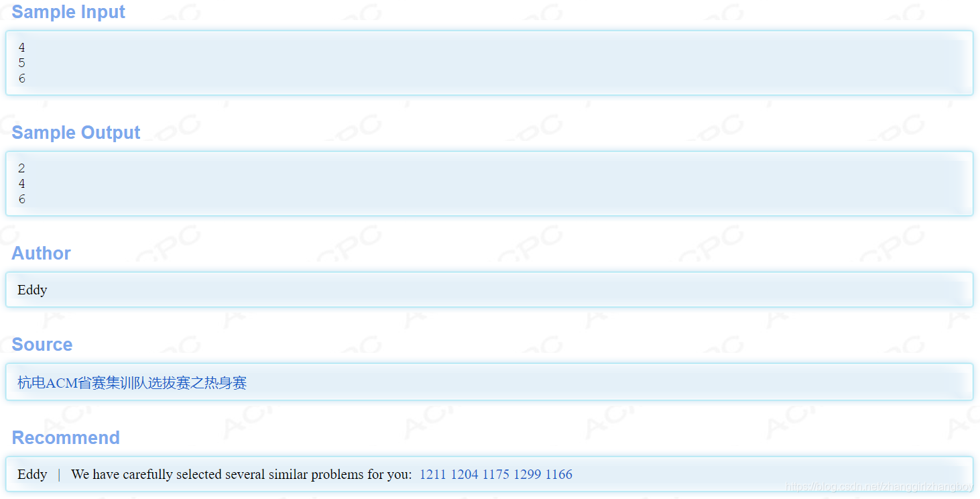980x499 pixels.
Task: Click the Sample Output heading
Action: pos(76,133)
